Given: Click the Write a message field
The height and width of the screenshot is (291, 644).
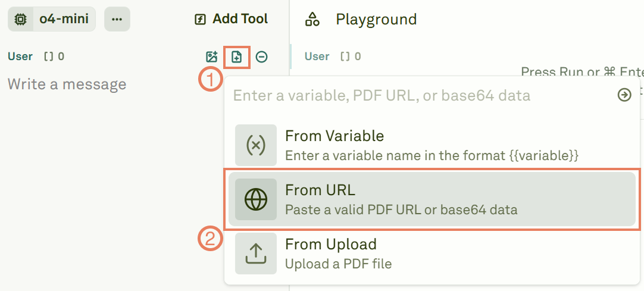Looking at the screenshot, I should pyautogui.click(x=67, y=84).
